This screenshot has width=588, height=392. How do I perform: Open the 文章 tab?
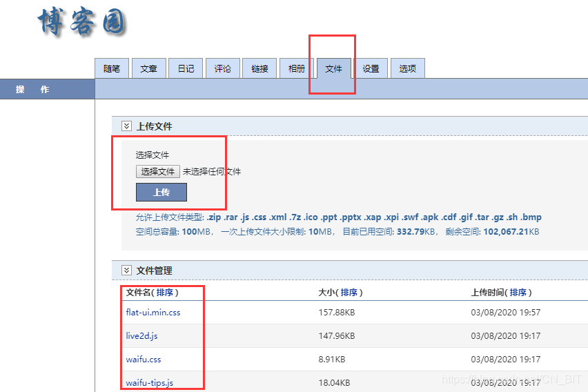point(148,68)
